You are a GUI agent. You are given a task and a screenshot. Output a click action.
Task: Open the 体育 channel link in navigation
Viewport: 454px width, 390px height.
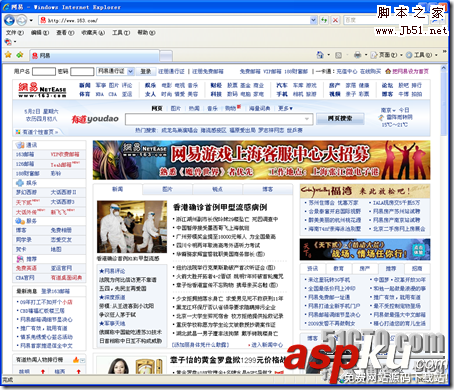85,94
